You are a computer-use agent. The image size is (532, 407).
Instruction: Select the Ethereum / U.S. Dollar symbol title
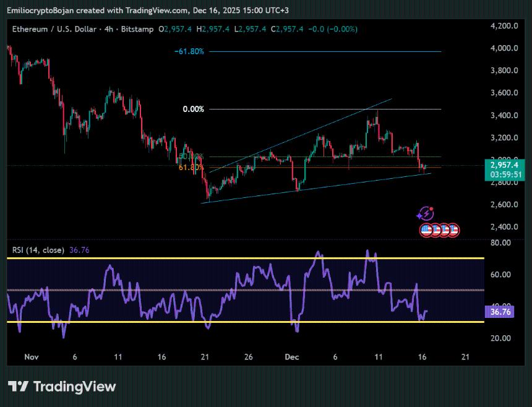(x=54, y=29)
